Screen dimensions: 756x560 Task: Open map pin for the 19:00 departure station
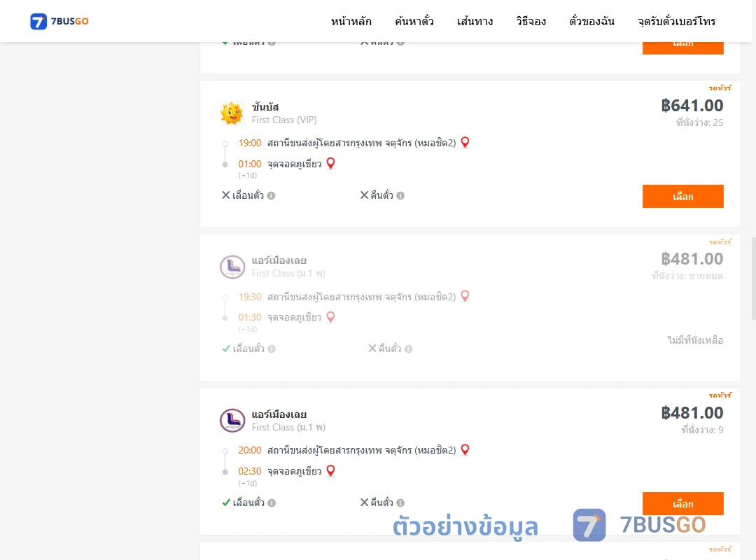[x=465, y=142]
